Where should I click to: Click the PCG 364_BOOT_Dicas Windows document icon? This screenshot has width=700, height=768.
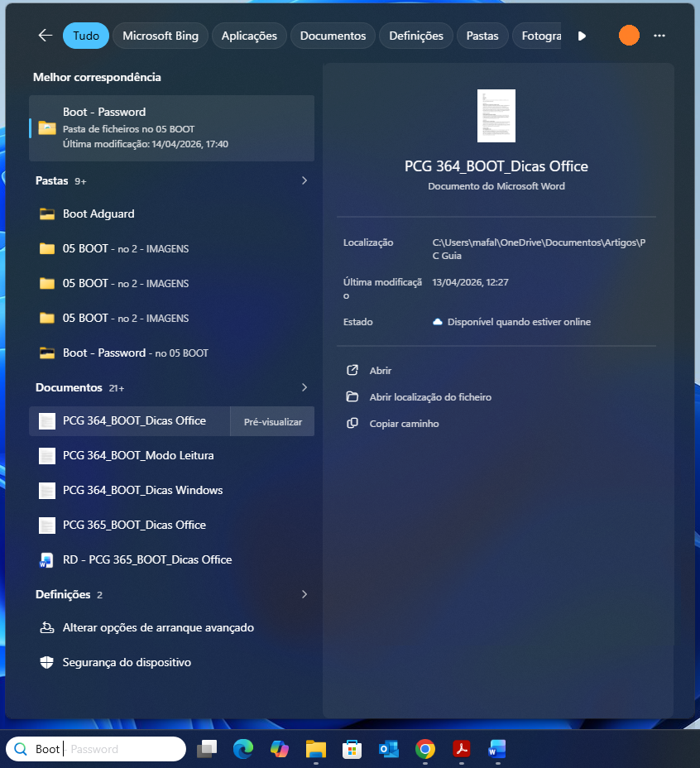click(x=47, y=490)
